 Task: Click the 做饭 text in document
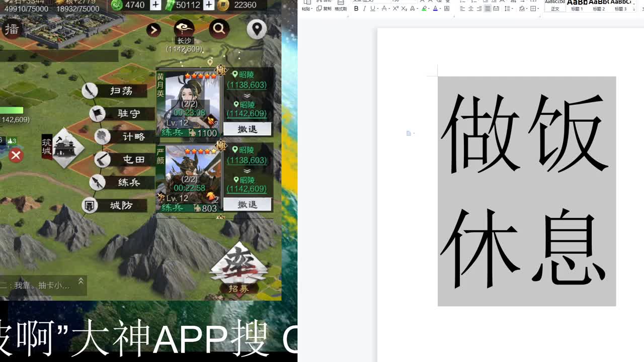(525, 133)
